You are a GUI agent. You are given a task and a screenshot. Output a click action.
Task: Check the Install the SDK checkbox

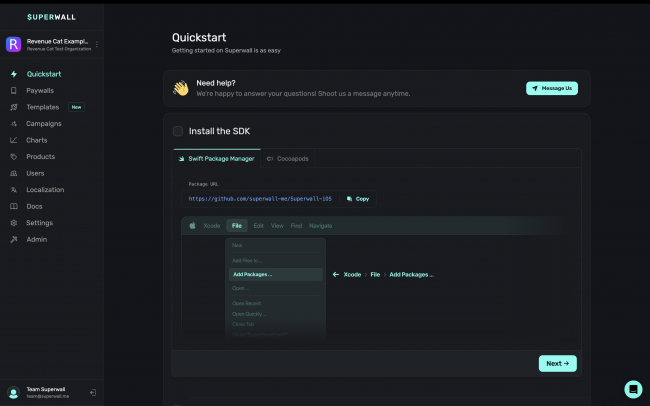coord(178,131)
